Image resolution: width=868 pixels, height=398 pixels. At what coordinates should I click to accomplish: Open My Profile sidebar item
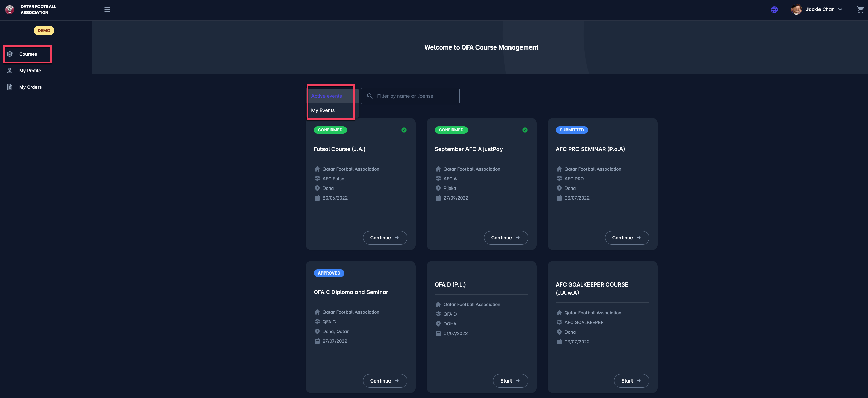30,71
